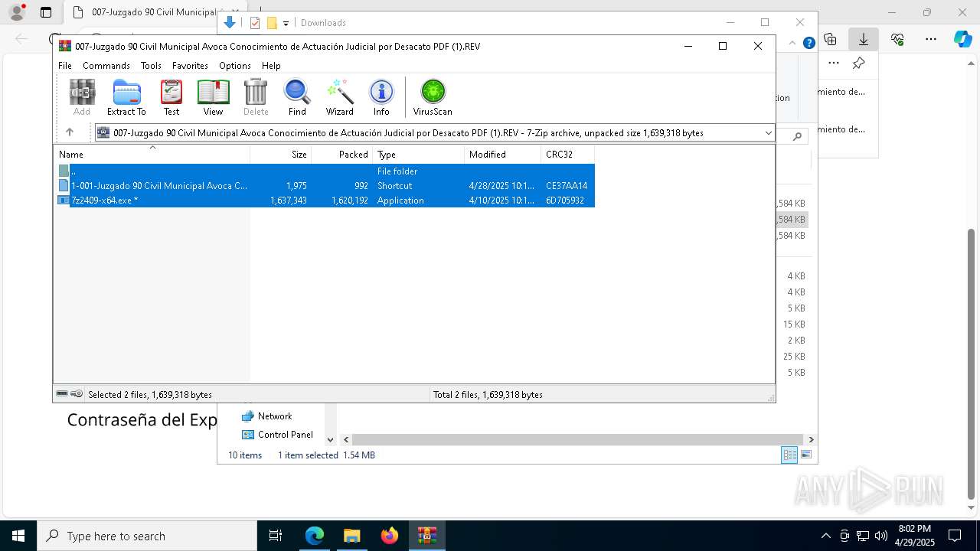The height and width of the screenshot is (551, 980).
Task: Open the Commands menu
Action: (x=106, y=66)
